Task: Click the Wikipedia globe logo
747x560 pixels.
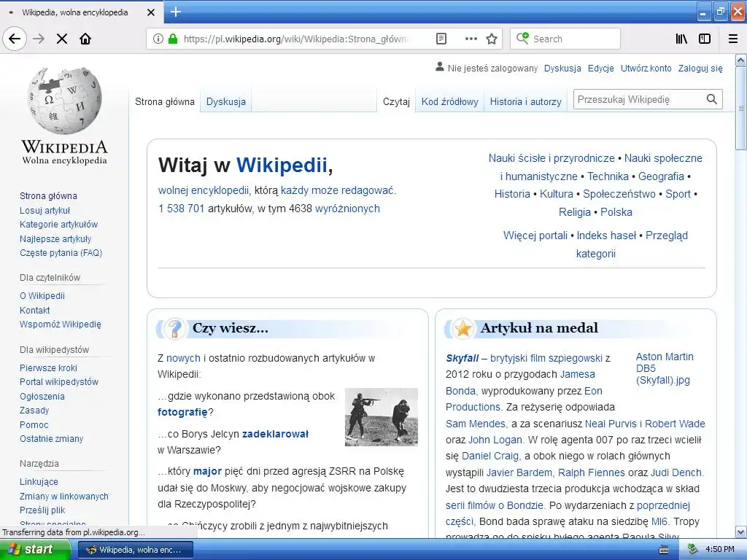Action: pos(64,101)
